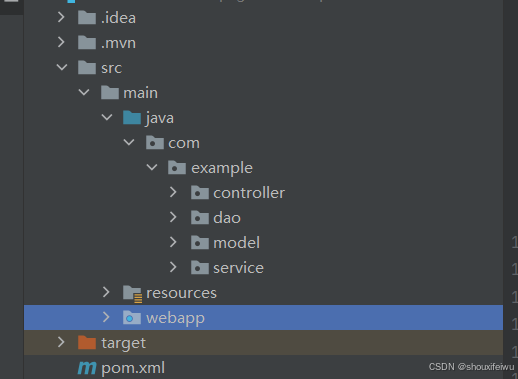The image size is (518, 379).
Task: Select the com package label
Action: point(184,143)
